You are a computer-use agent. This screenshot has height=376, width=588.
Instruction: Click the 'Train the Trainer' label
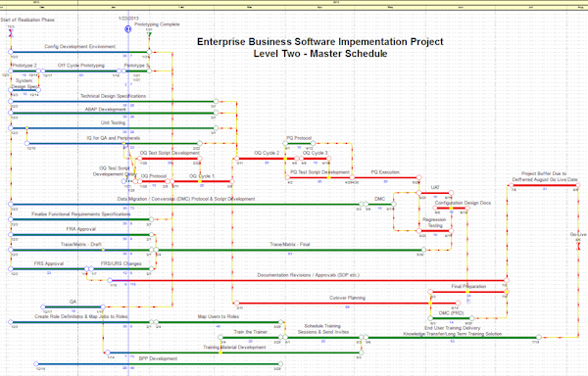point(251,332)
